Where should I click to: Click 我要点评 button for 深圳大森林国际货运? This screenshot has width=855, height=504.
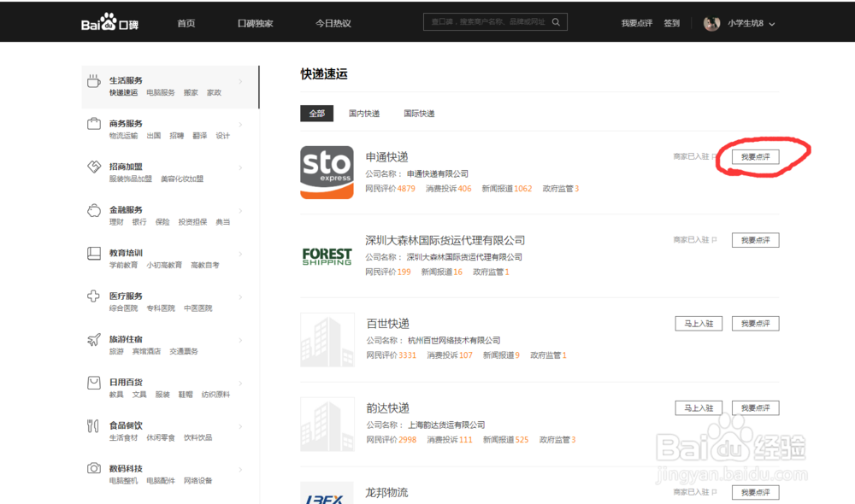click(755, 240)
